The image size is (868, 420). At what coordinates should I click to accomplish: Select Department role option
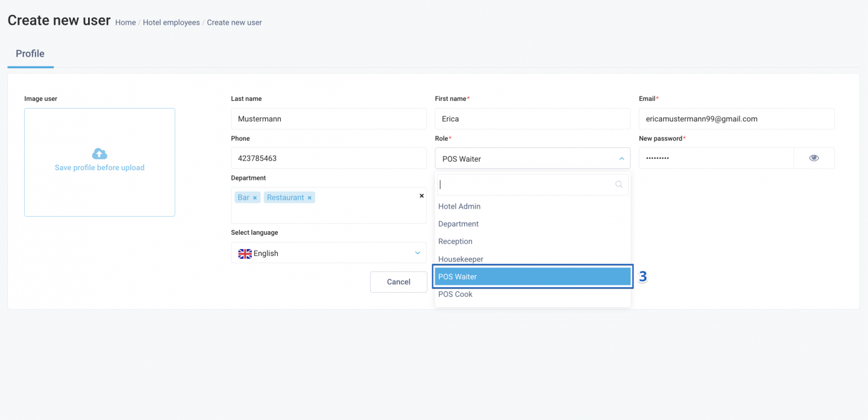(533, 224)
